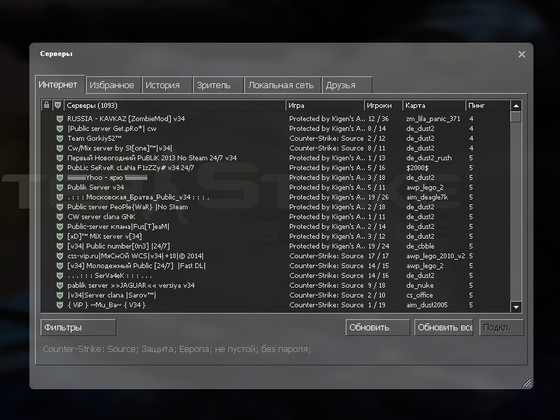The image size is (560, 420).
Task: Open the Фильтры panel
Action: 78,328
